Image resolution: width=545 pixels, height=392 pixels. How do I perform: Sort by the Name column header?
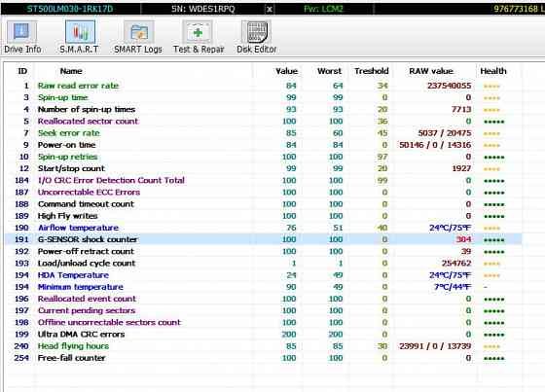point(71,71)
